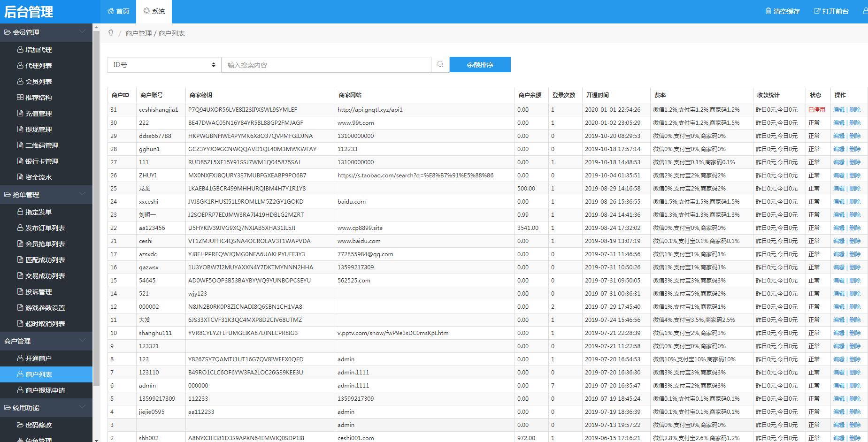This screenshot has width=868, height=442.
Task: Click the document icon beside 充值管理
Action: [20, 113]
